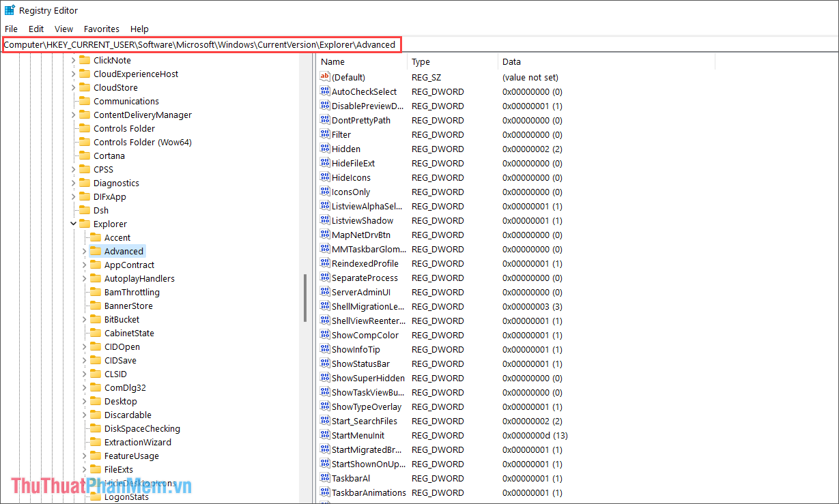Viewport: 839px width, 504px height.
Task: Expand the CLSID tree node
Action: pos(83,374)
